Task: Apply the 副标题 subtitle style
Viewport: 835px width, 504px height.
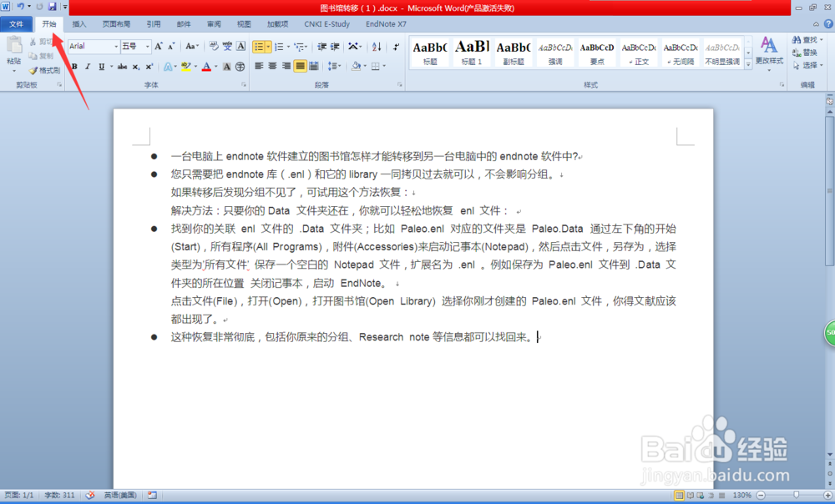Action: point(514,53)
